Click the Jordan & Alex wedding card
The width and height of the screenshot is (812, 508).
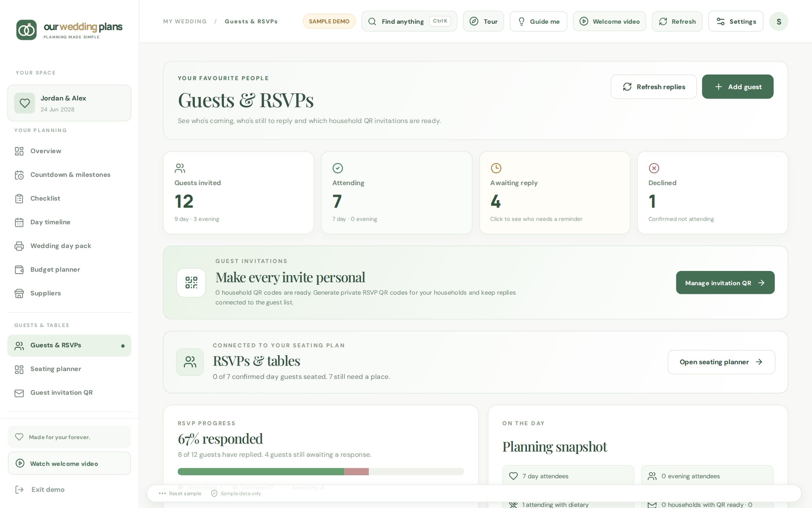coord(69,103)
